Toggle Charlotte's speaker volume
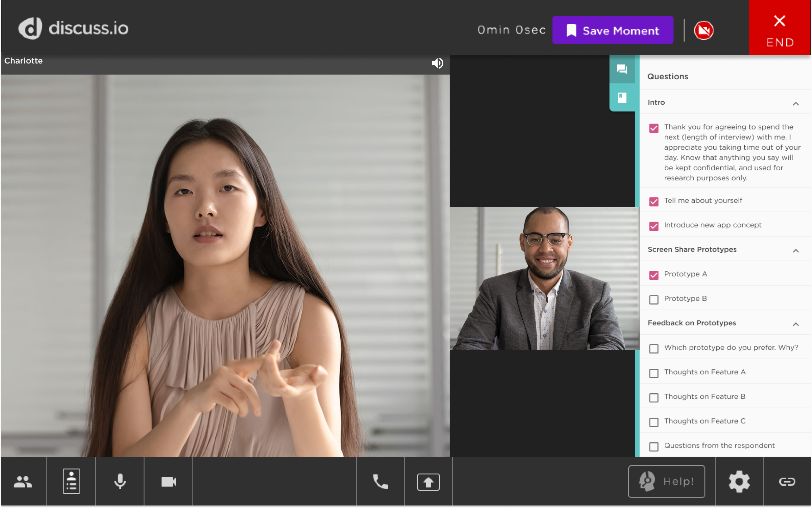 point(437,63)
